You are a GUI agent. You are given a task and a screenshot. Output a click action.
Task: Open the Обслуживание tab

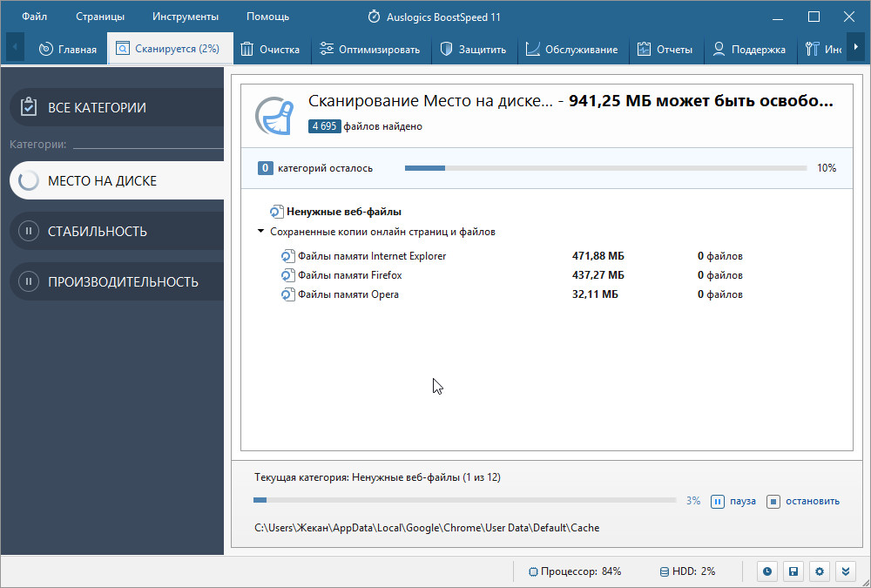click(573, 50)
